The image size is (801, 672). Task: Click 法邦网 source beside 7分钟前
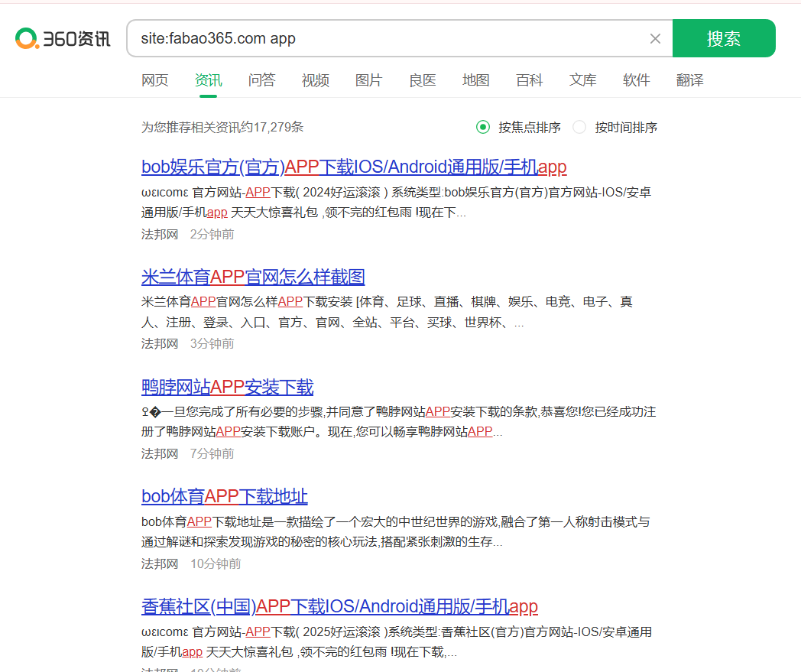160,454
